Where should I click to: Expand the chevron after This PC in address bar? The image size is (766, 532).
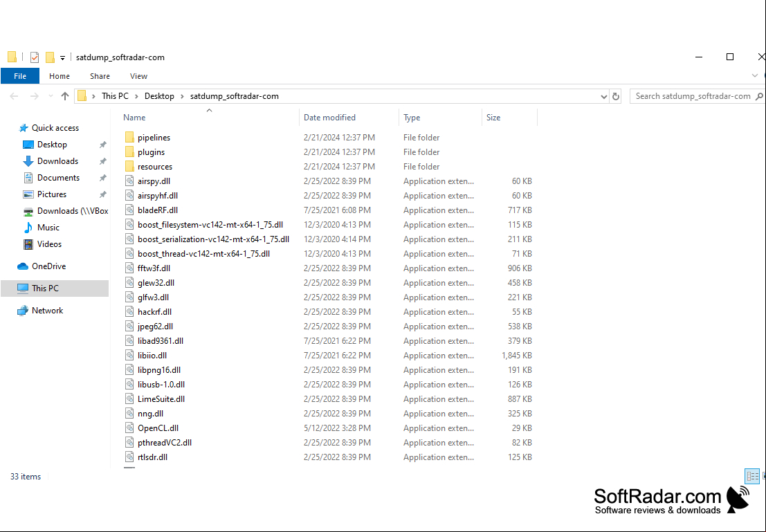pyautogui.click(x=137, y=96)
